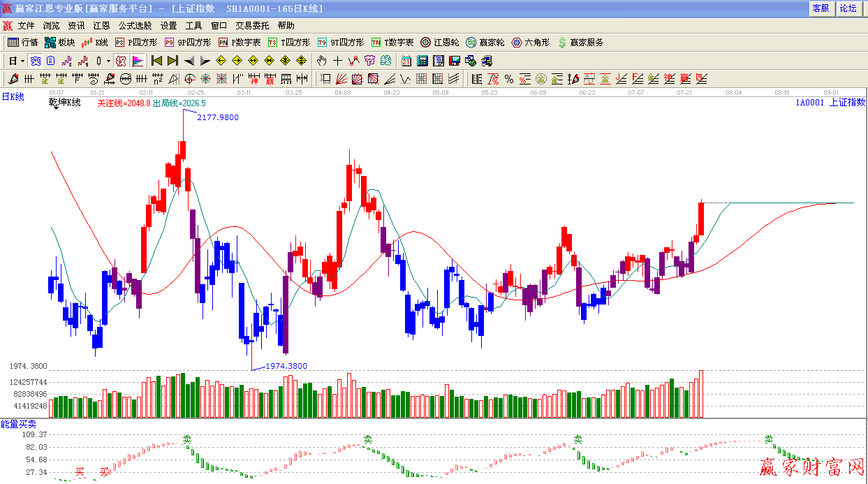This screenshot has height=484, width=868.
Task: Click the 日K线 label on chart
Action: pos(13,97)
